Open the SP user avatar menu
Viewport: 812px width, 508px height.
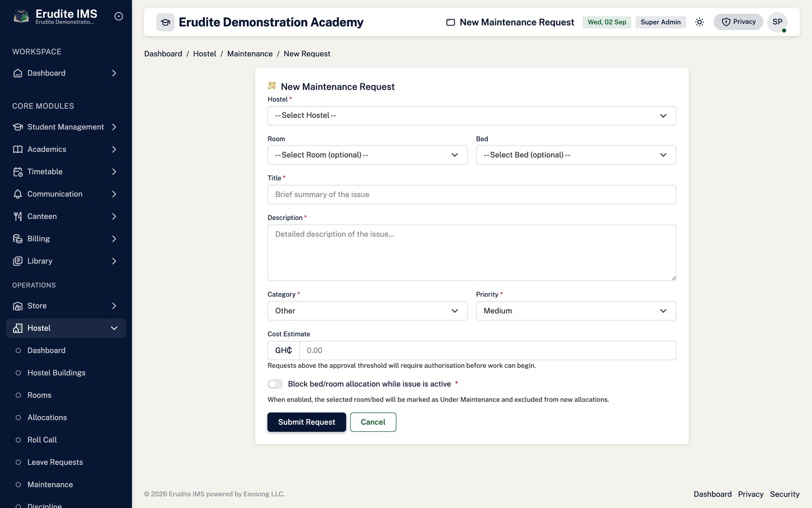coord(777,22)
